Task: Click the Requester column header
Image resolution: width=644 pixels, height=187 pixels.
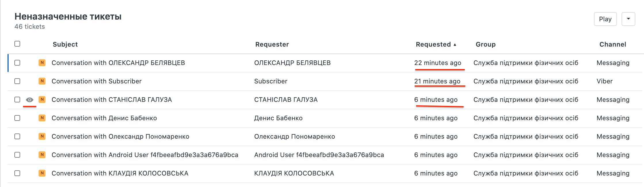Action: click(272, 44)
